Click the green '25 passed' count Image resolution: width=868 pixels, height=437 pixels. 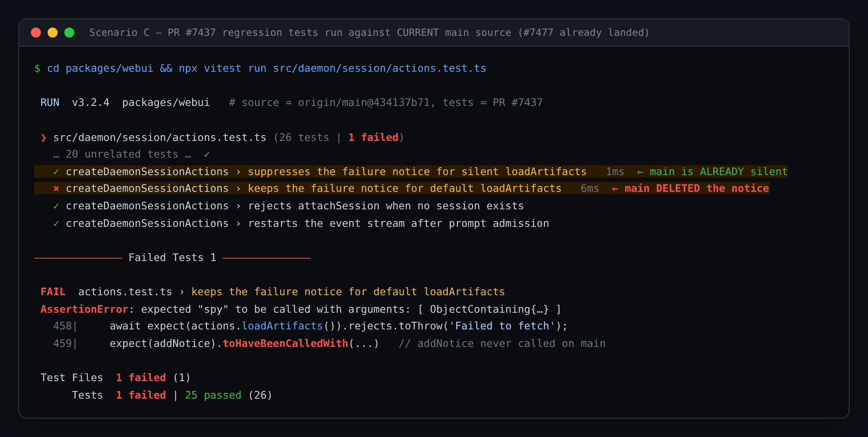tap(213, 395)
